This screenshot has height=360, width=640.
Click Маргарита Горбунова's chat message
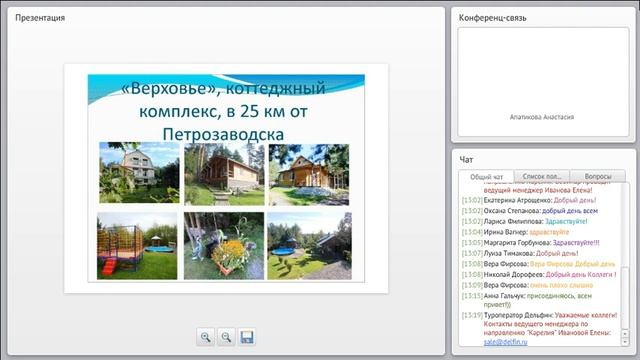click(x=531, y=243)
